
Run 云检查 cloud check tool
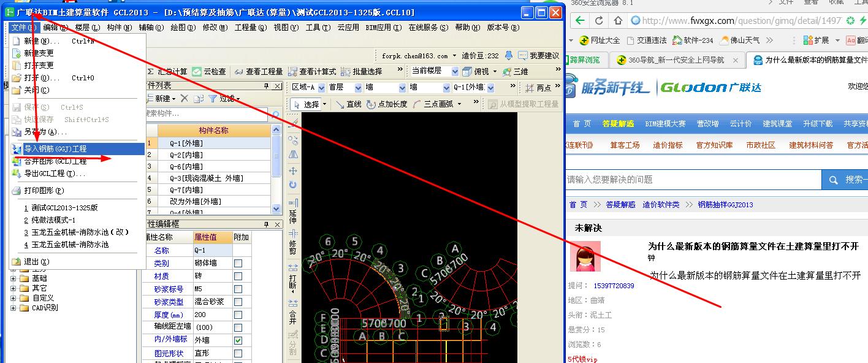(x=210, y=72)
